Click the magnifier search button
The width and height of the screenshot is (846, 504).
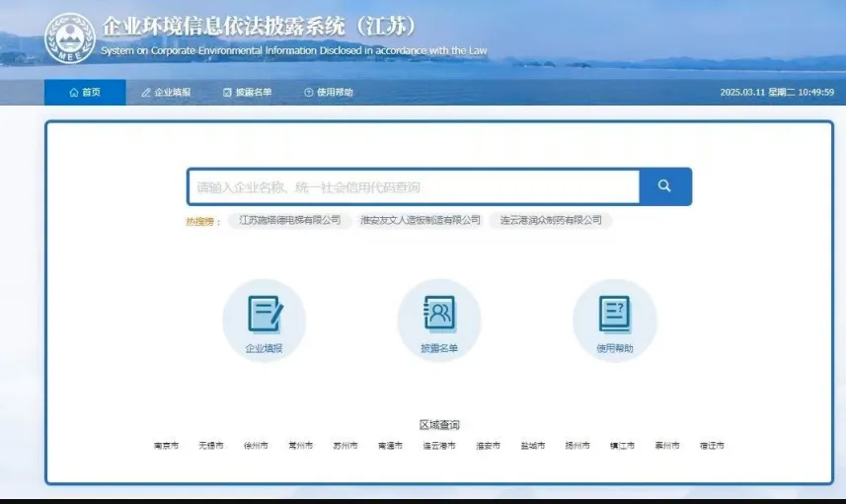point(664,186)
